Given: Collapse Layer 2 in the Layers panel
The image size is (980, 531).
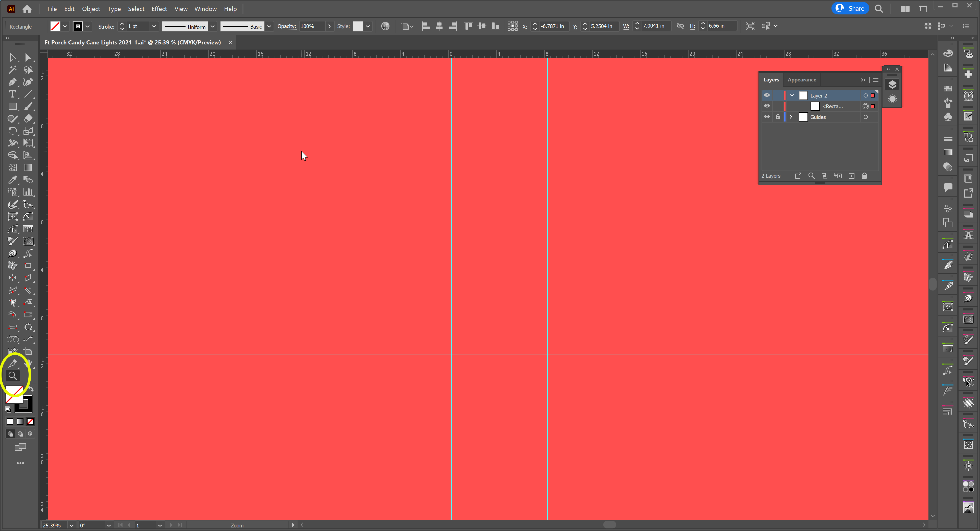Looking at the screenshot, I should 792,95.
